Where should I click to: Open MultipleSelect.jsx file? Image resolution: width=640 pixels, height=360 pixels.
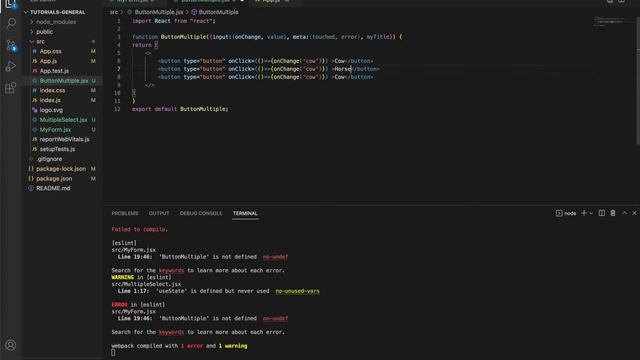coord(63,120)
